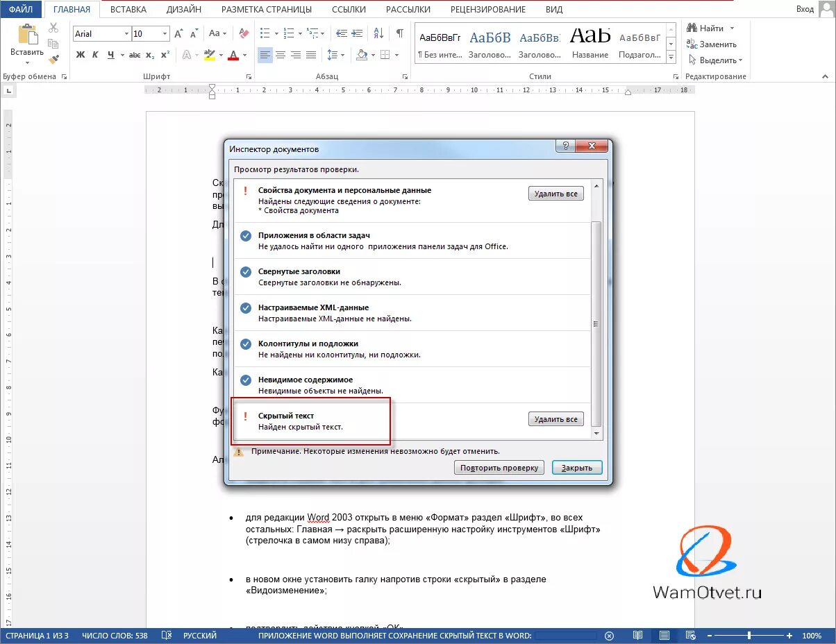Click the Найти binoculars button
This screenshot has width=836, height=644.
(705, 28)
